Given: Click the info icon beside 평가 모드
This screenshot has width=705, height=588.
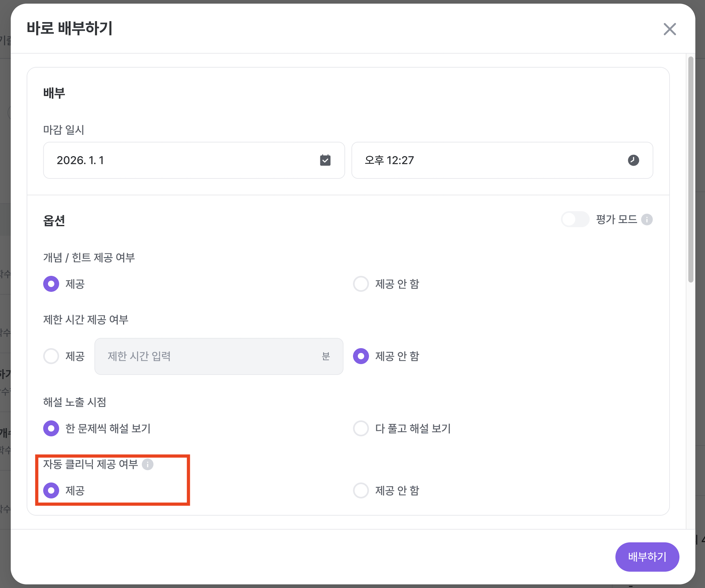Looking at the screenshot, I should tap(647, 219).
